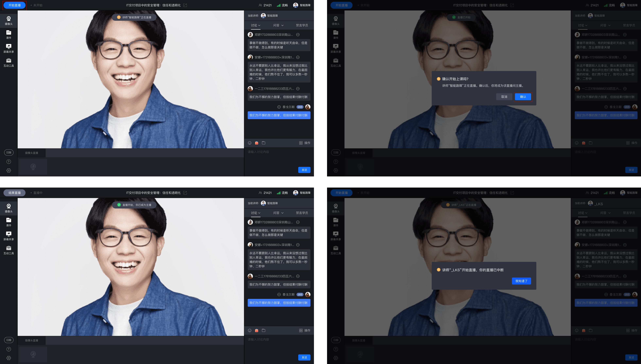Open folder icon in 直播中 window chat toolbar

pos(263,331)
